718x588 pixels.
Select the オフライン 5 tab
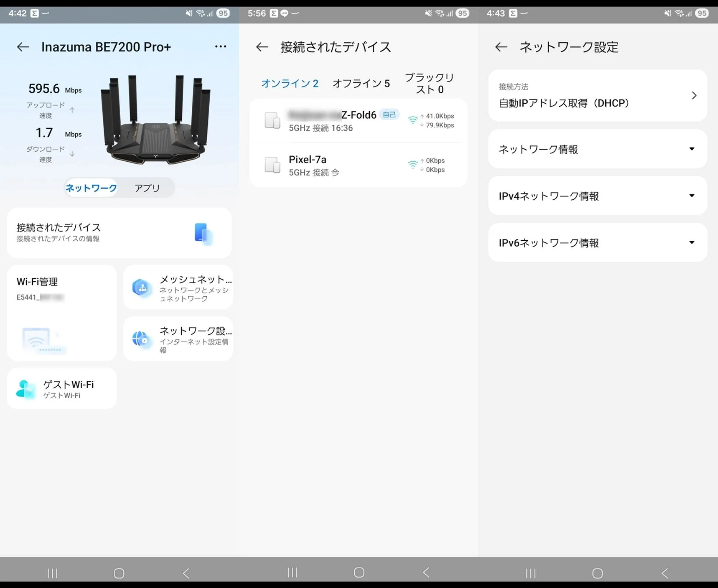[361, 83]
